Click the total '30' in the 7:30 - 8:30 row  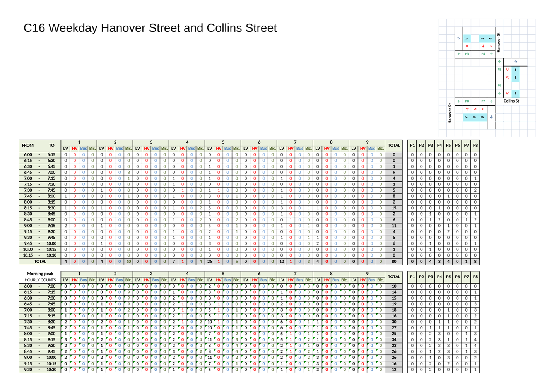394,322
